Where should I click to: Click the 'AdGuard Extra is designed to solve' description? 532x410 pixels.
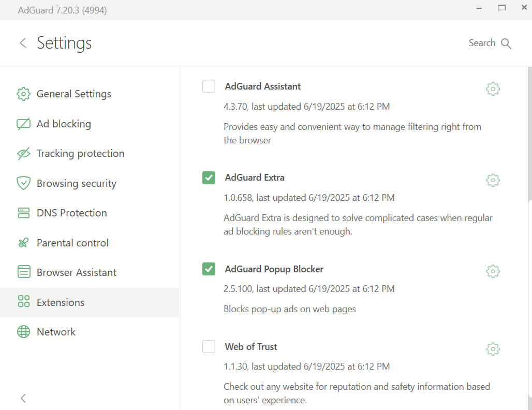(x=358, y=225)
